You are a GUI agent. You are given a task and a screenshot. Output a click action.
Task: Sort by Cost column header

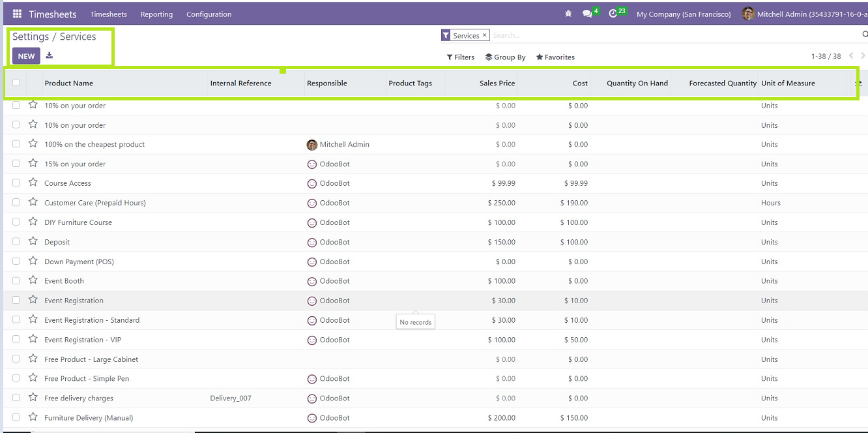pyautogui.click(x=580, y=83)
